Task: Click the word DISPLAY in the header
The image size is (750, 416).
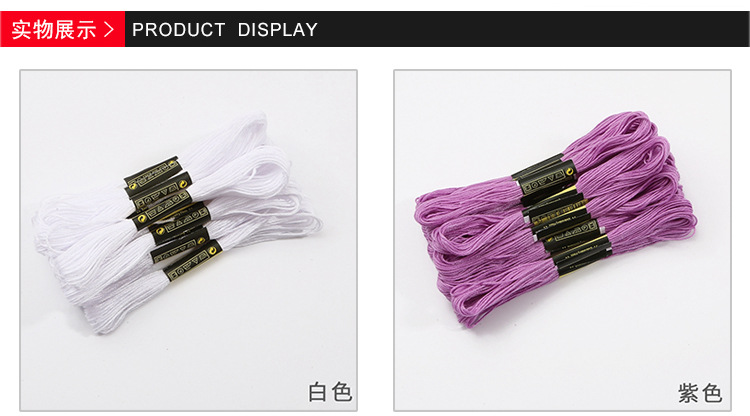Action: coord(277,30)
